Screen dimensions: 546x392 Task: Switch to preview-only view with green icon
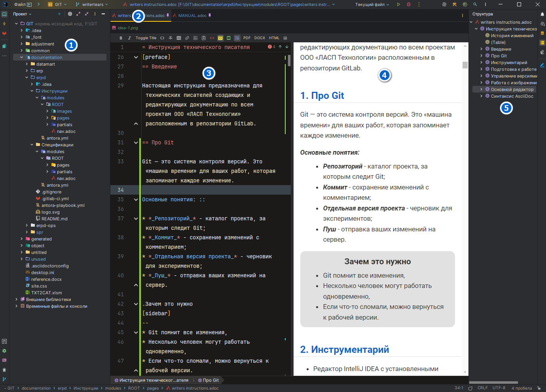pos(229,38)
